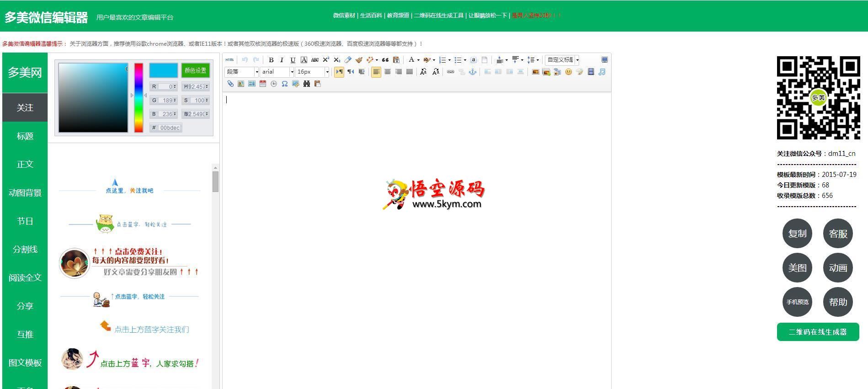Toggle underline formatting
Viewport: 868px width, 389px height.
[x=293, y=60]
